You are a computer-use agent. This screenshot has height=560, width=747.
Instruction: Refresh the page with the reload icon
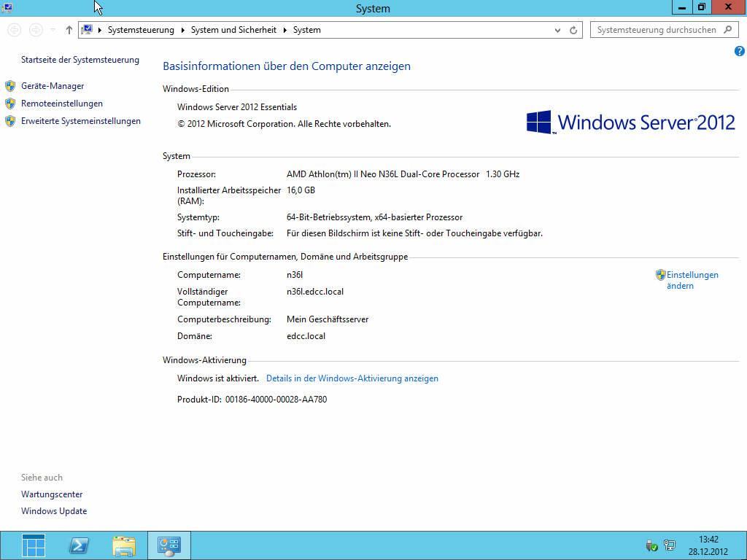click(x=573, y=30)
